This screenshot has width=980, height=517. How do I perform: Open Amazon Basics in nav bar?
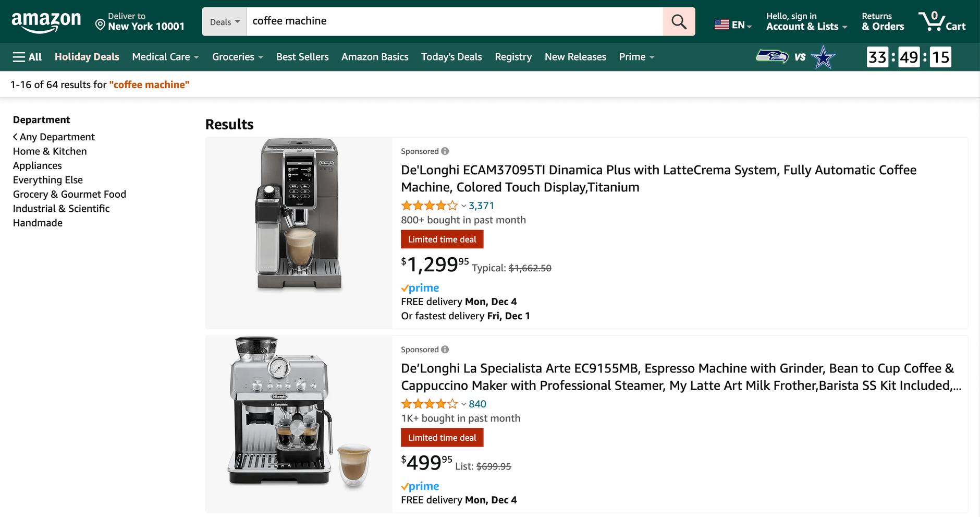click(x=375, y=57)
